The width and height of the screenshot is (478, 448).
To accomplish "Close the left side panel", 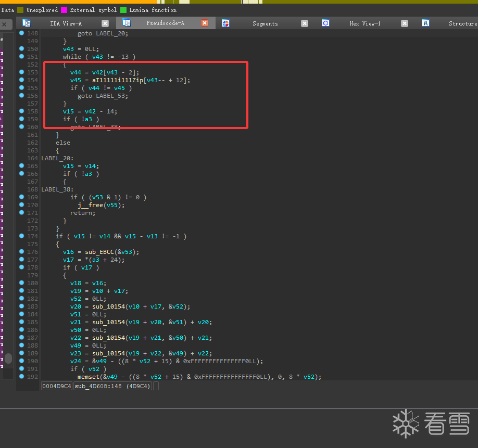I will click(4, 24).
